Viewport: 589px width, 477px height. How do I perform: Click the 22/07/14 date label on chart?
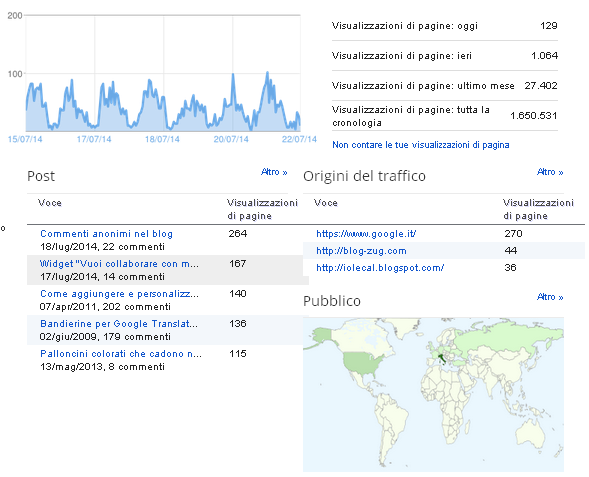(x=299, y=139)
